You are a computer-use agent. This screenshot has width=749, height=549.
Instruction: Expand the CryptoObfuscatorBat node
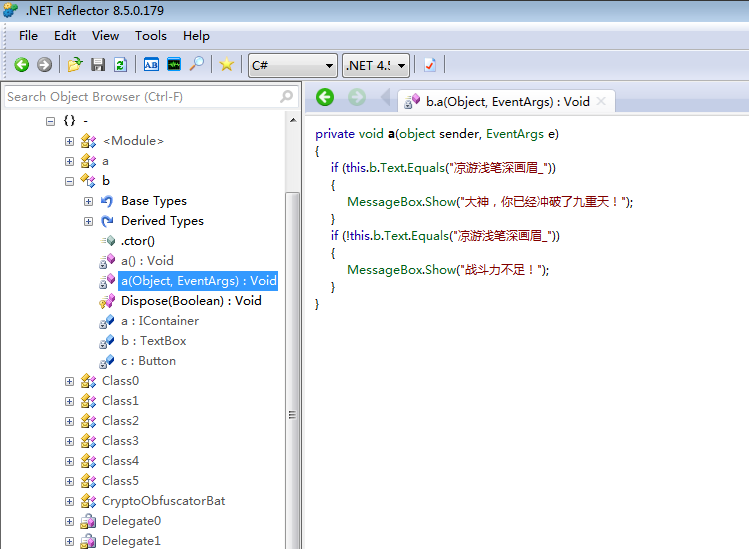[70, 501]
